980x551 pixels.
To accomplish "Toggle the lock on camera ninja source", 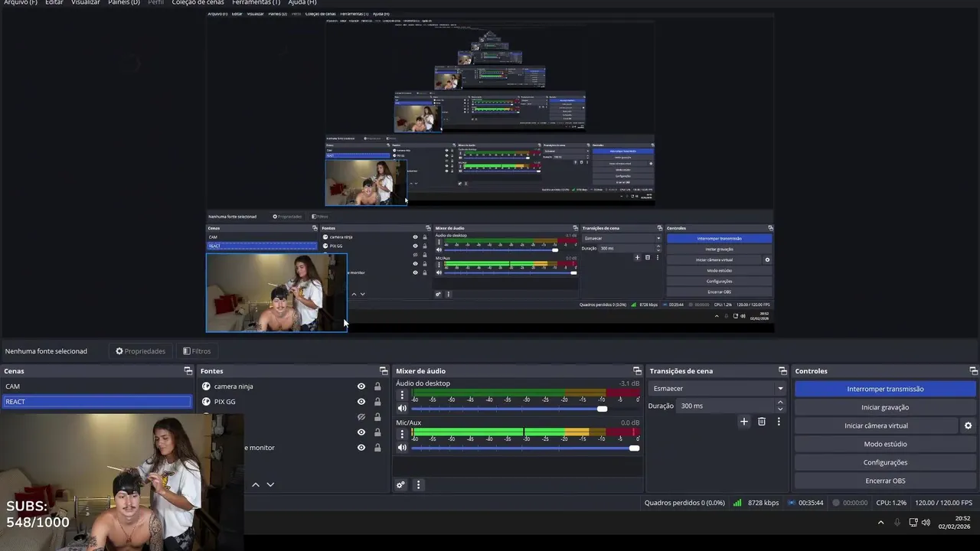I will click(377, 386).
